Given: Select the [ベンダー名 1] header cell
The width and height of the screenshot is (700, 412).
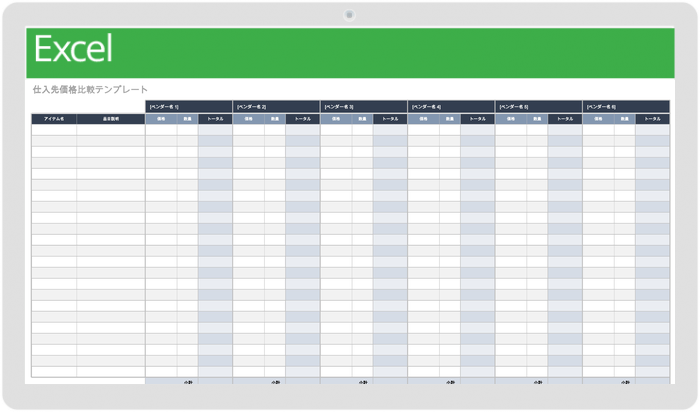Looking at the screenshot, I should [189, 107].
